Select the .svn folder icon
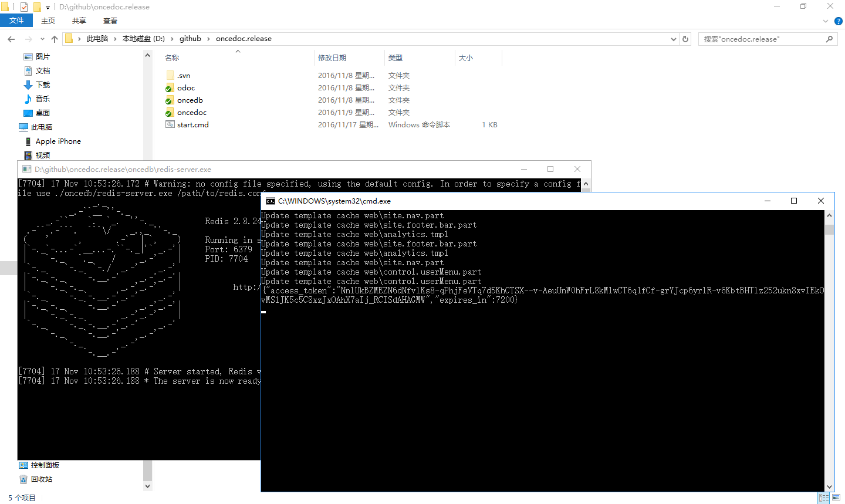845x504 pixels. click(x=170, y=75)
